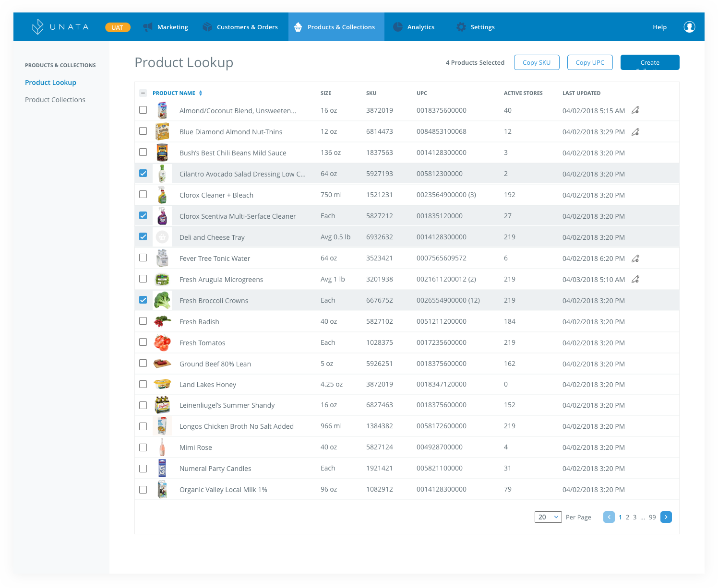Open Products & Collections tab

(x=336, y=27)
